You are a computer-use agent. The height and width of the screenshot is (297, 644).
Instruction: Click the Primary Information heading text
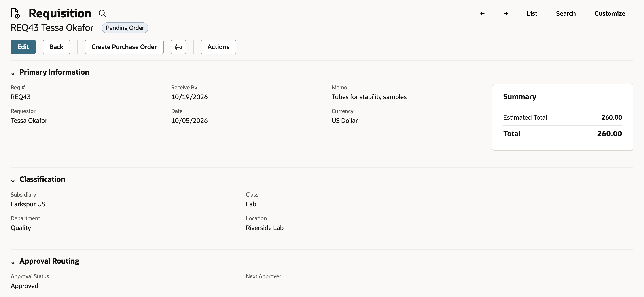point(54,72)
